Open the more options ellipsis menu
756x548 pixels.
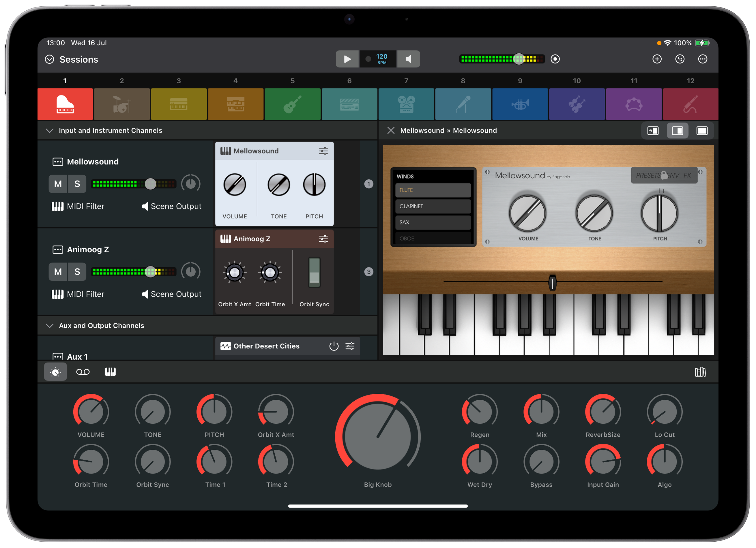[702, 59]
